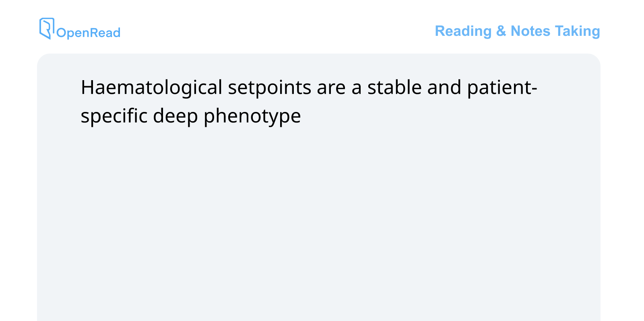Click the word deep in the title
Image resolution: width=644 pixels, height=321 pixels.
[175, 116]
